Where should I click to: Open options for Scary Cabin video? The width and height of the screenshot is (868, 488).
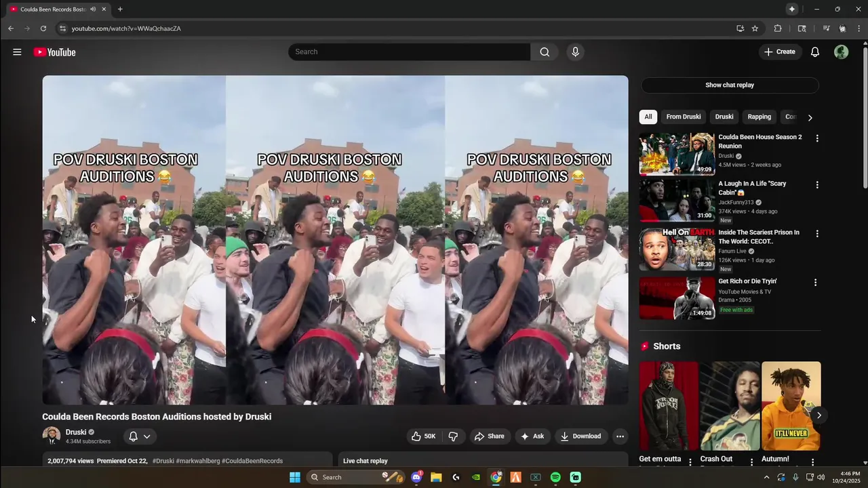coord(817,184)
